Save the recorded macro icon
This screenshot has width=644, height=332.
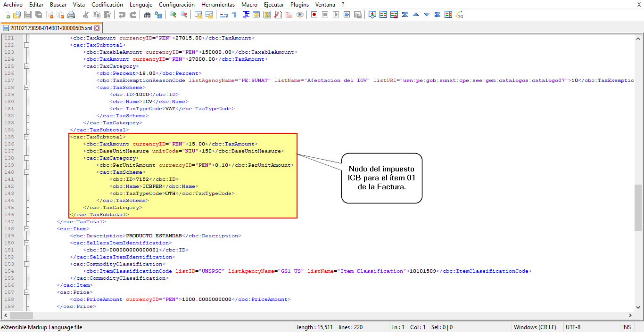(x=357, y=15)
